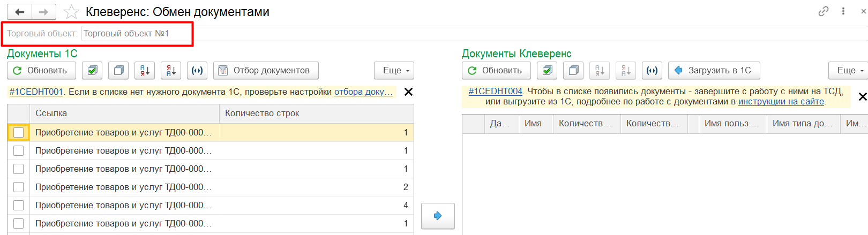The width and height of the screenshot is (868, 235).
Task: Go back with the left arrow
Action: click(20, 12)
